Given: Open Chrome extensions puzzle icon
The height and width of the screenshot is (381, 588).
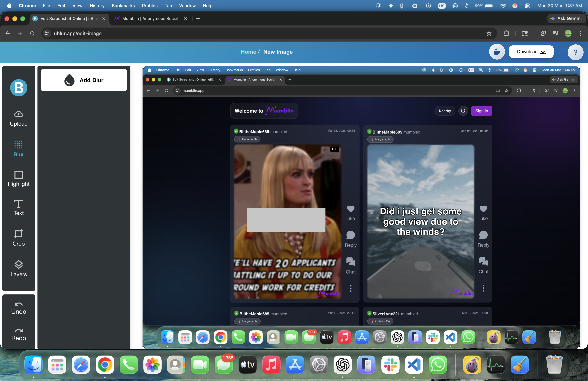Looking at the screenshot, I should (506, 33).
